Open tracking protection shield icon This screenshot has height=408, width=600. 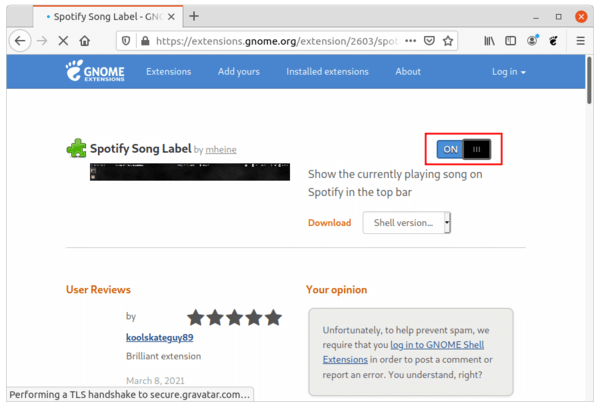tap(126, 41)
